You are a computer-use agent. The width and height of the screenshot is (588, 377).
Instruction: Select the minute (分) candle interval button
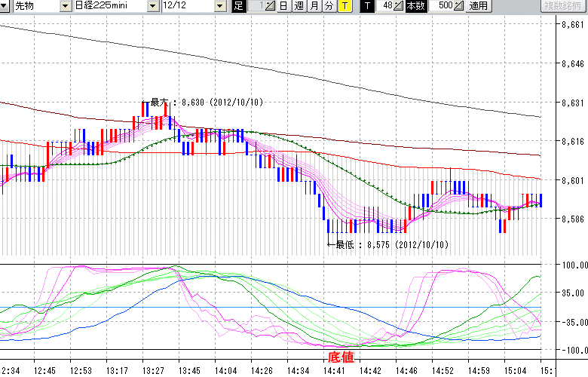[329, 6]
